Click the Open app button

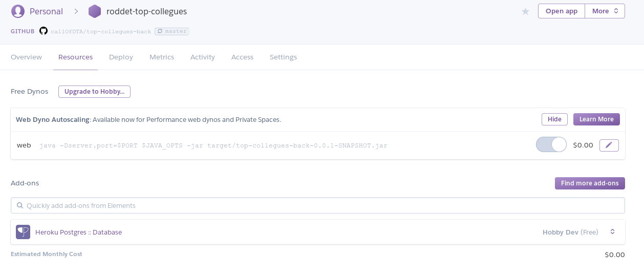(562, 11)
